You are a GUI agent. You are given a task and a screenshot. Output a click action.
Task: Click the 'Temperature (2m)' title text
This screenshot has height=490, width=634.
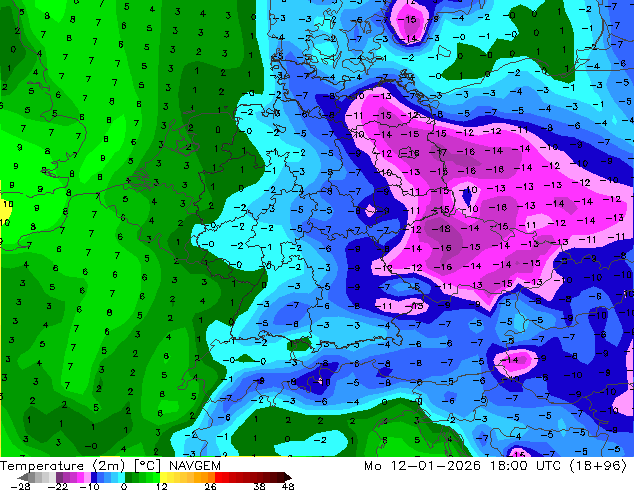click(x=63, y=466)
